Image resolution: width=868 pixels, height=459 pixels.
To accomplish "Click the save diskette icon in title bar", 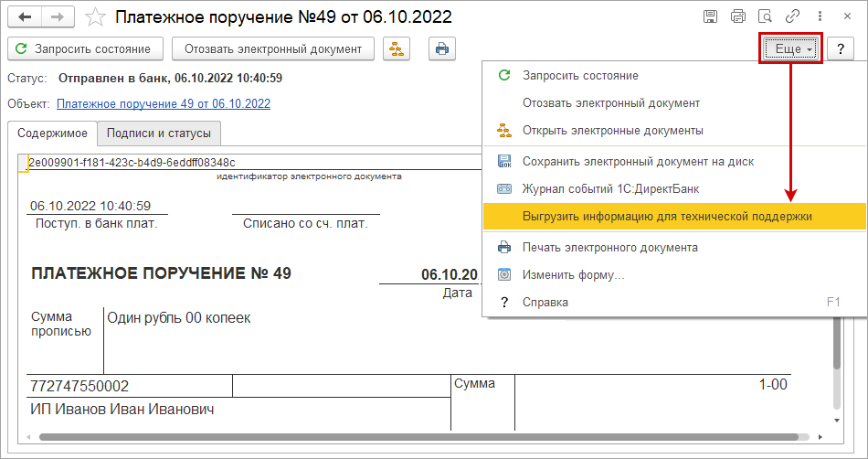I will click(x=710, y=17).
